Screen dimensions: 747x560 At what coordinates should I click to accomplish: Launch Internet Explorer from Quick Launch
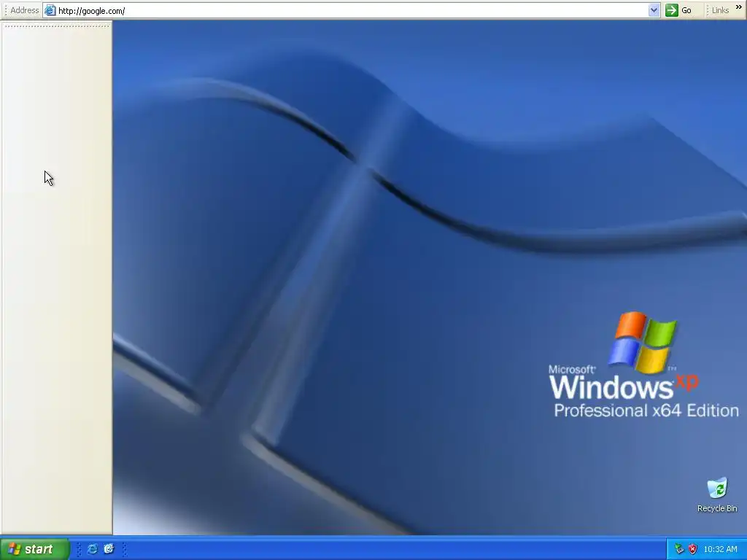pyautogui.click(x=93, y=549)
